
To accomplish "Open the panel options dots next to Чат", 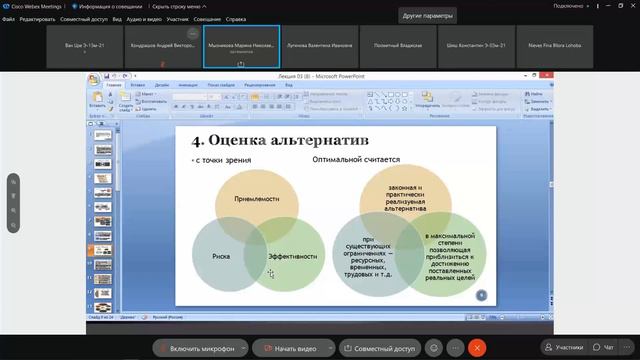I will (627, 347).
